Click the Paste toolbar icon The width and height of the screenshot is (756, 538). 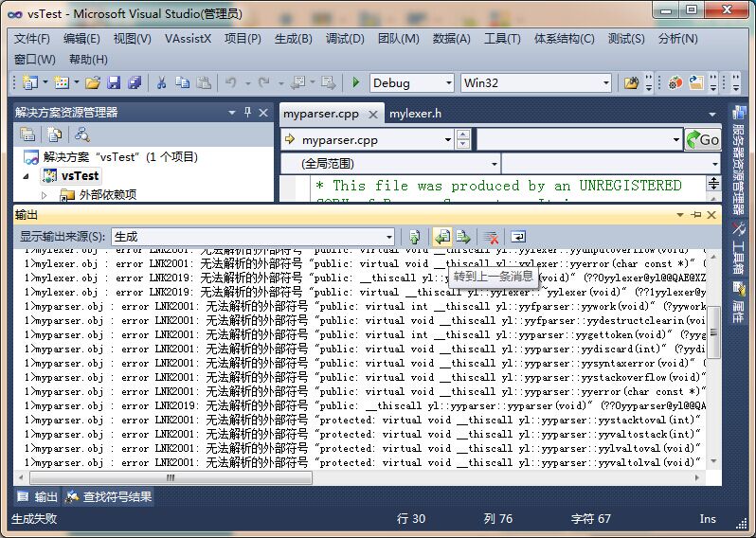[204, 83]
